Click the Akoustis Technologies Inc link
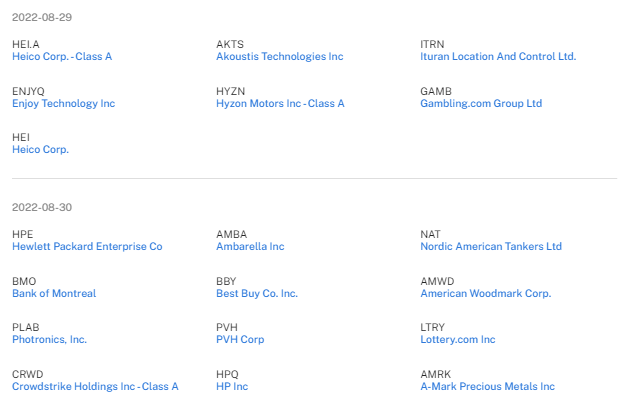630x409 pixels. pyautogui.click(x=279, y=57)
